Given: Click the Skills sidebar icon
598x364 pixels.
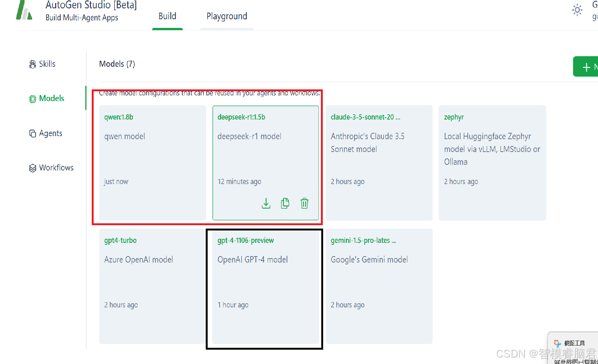Looking at the screenshot, I should coord(33,64).
